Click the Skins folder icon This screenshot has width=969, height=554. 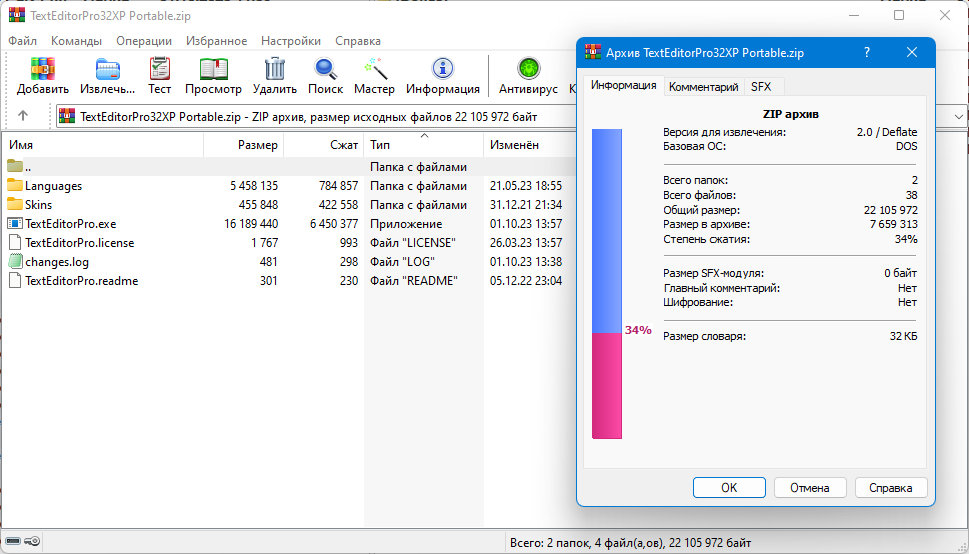click(15, 204)
